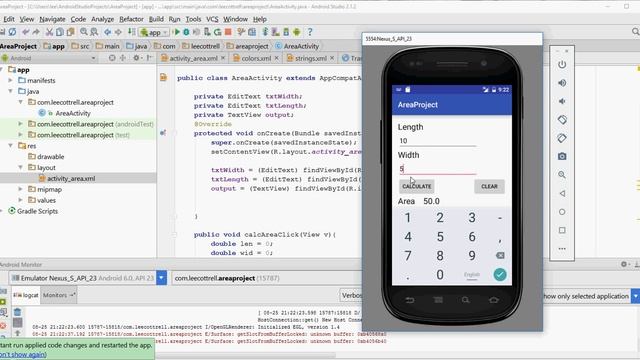Click the emulator back triangle icon
The height and width of the screenshot is (360, 640).
coord(562,193)
